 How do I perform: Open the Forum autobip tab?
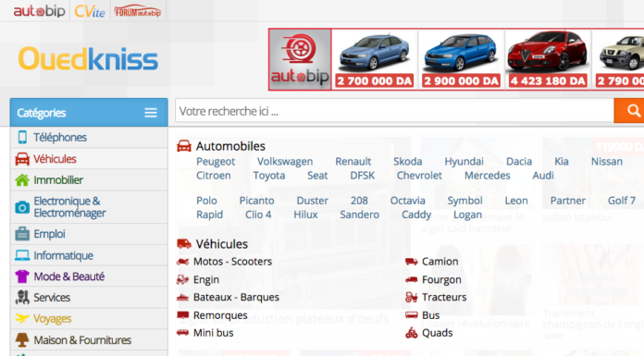[x=138, y=11]
